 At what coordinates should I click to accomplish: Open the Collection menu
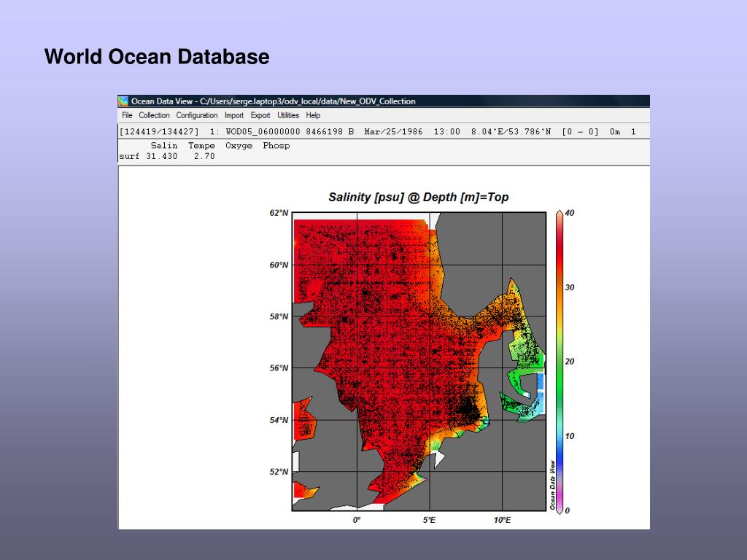(x=154, y=115)
